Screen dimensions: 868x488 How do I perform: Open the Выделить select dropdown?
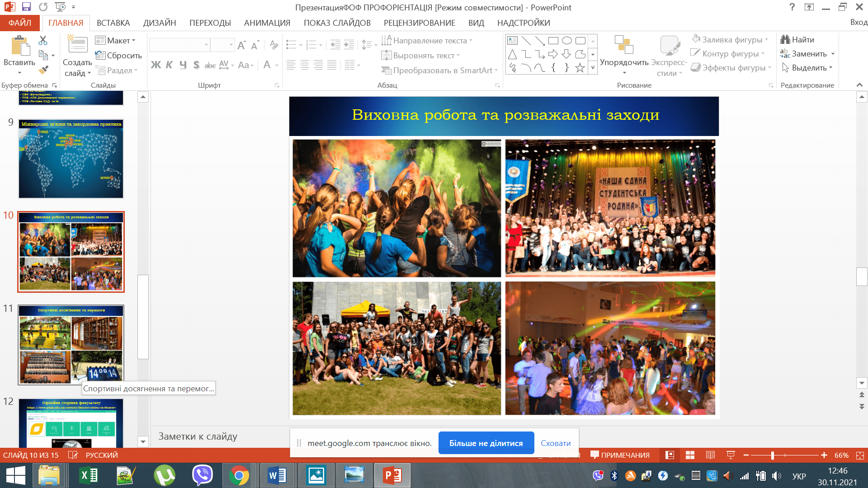pyautogui.click(x=807, y=68)
